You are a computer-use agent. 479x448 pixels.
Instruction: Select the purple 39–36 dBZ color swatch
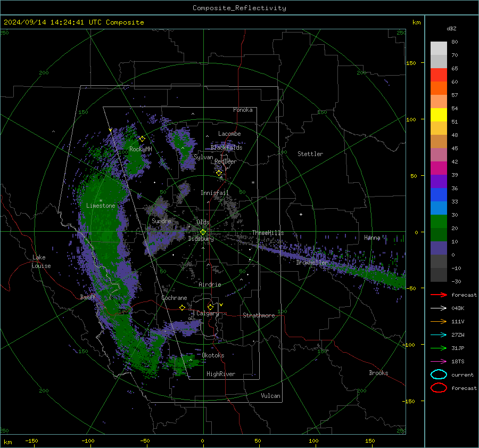[x=439, y=182]
